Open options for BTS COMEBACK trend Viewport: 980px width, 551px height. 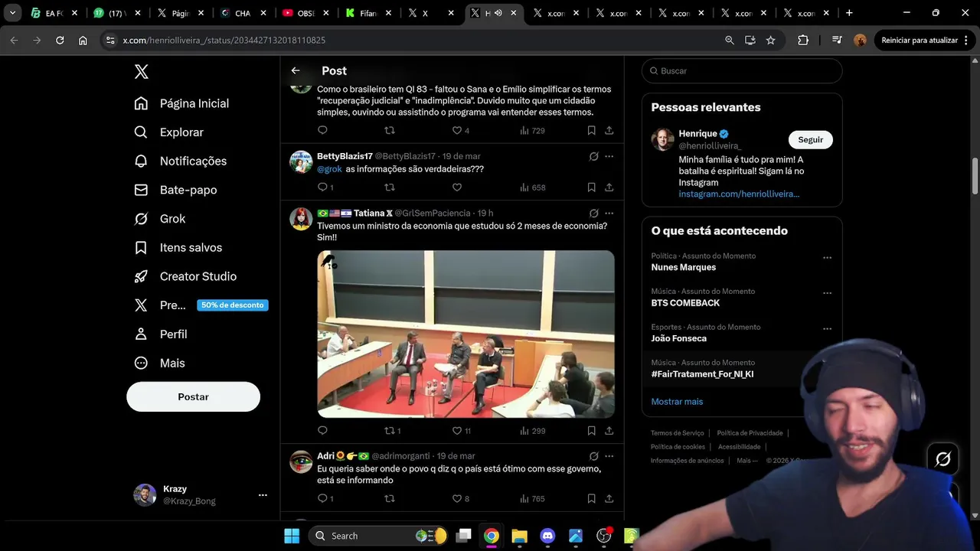(827, 293)
